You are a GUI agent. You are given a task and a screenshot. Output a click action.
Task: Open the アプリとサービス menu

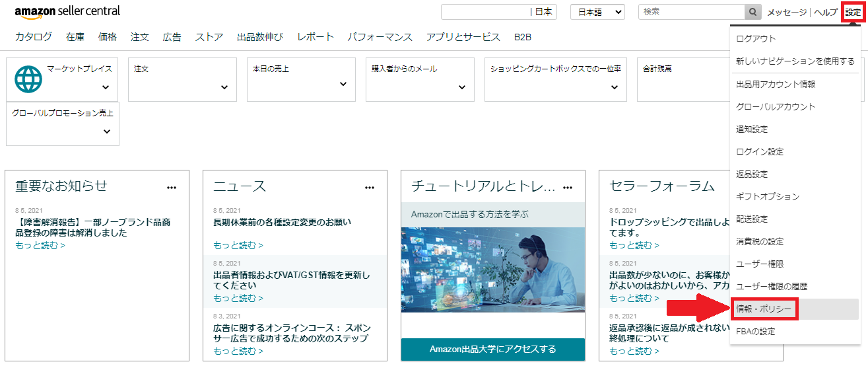(x=463, y=37)
